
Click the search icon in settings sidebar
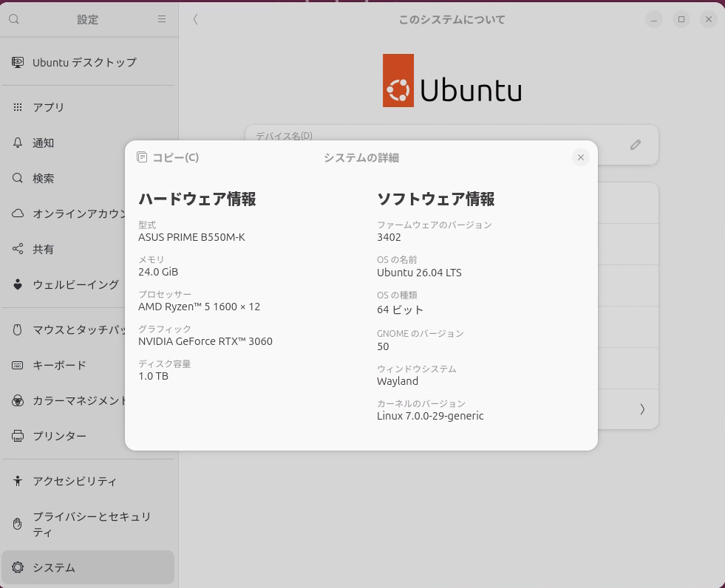click(x=14, y=19)
